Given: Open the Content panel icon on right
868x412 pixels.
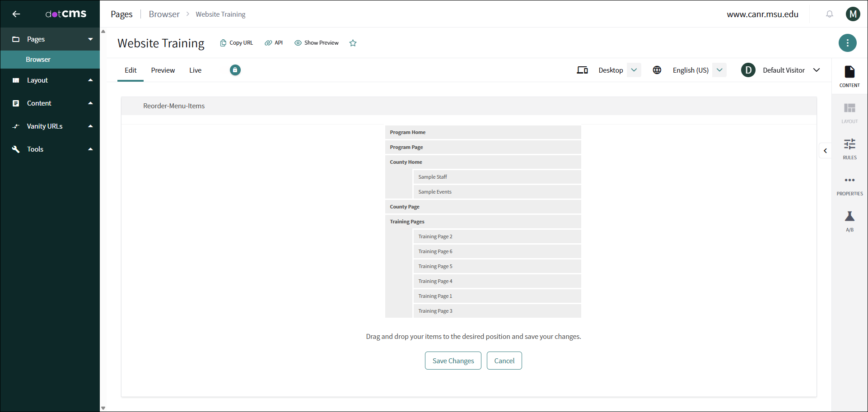Looking at the screenshot, I should coord(849,76).
